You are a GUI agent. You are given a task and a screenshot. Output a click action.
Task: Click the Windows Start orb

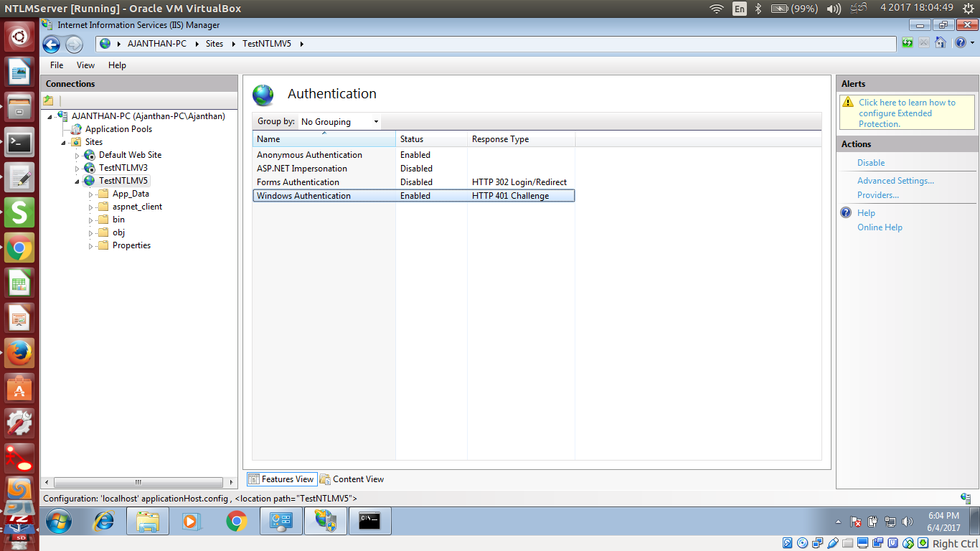point(59,522)
